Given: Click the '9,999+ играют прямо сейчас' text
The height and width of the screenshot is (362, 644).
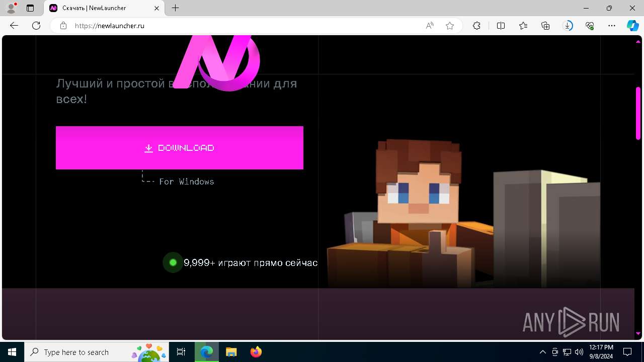Looking at the screenshot, I should (251, 262).
